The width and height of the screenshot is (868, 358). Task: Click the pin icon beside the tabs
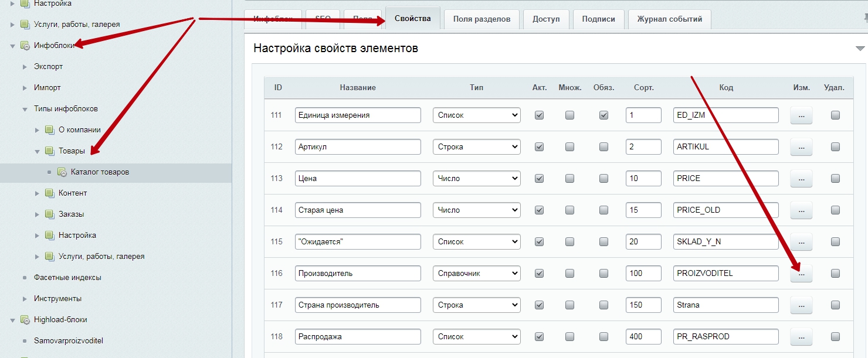(x=865, y=19)
